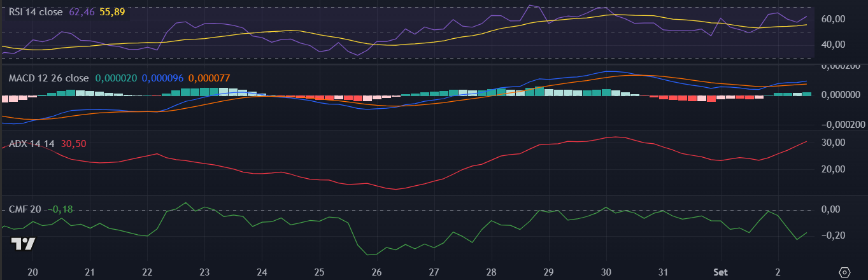Click date 29 on the time axis
The height and width of the screenshot is (280, 868).
[x=548, y=272]
